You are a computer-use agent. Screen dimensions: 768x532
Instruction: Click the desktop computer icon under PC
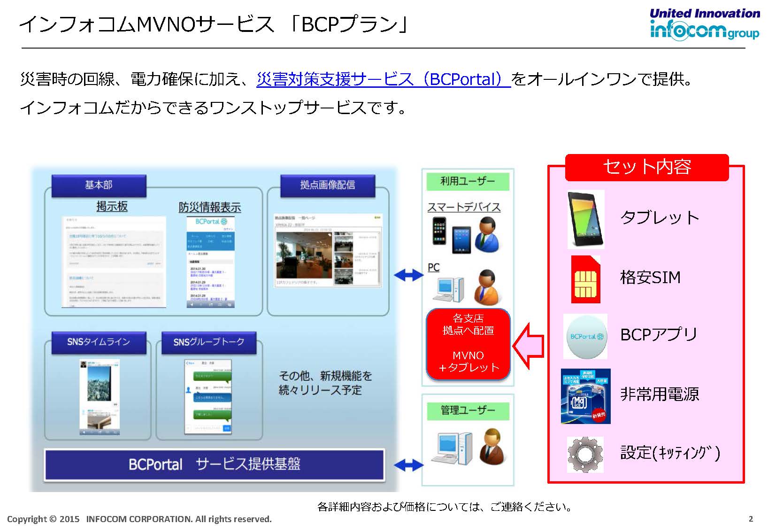[448, 290]
